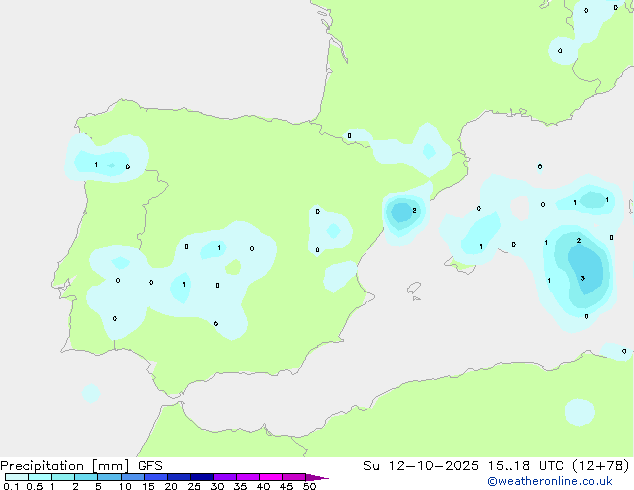This screenshot has height=490, width=634.
Task: Select the 30–35 mm purple legend swatch
Action: click(224, 477)
